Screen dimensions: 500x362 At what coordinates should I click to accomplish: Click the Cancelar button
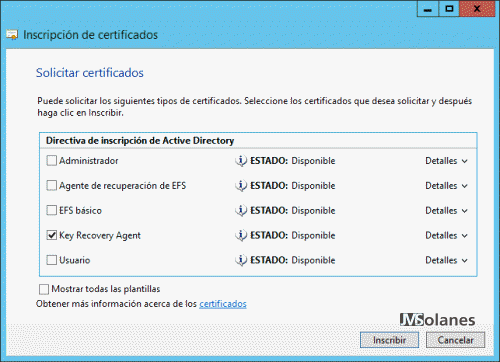click(455, 340)
